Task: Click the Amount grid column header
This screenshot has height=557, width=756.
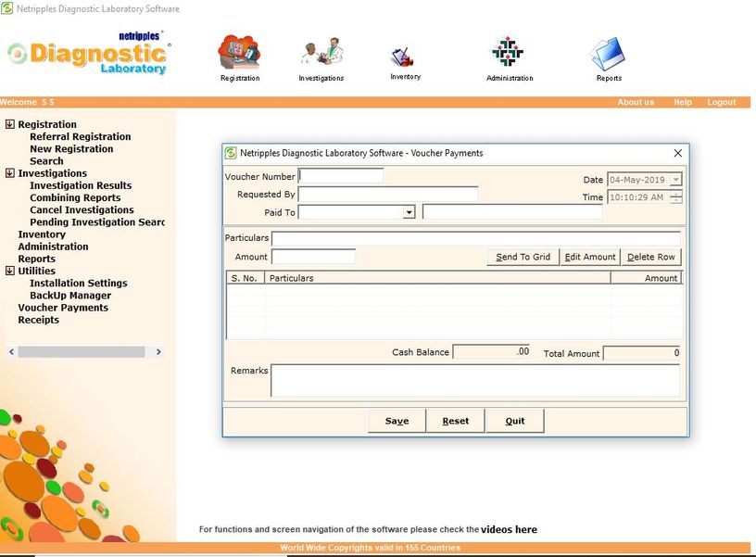Action: (646, 278)
